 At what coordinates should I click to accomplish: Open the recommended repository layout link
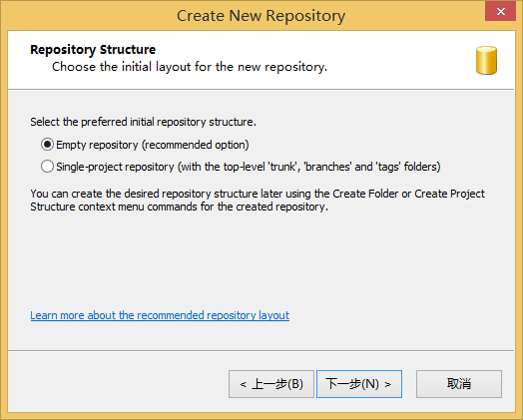160,315
